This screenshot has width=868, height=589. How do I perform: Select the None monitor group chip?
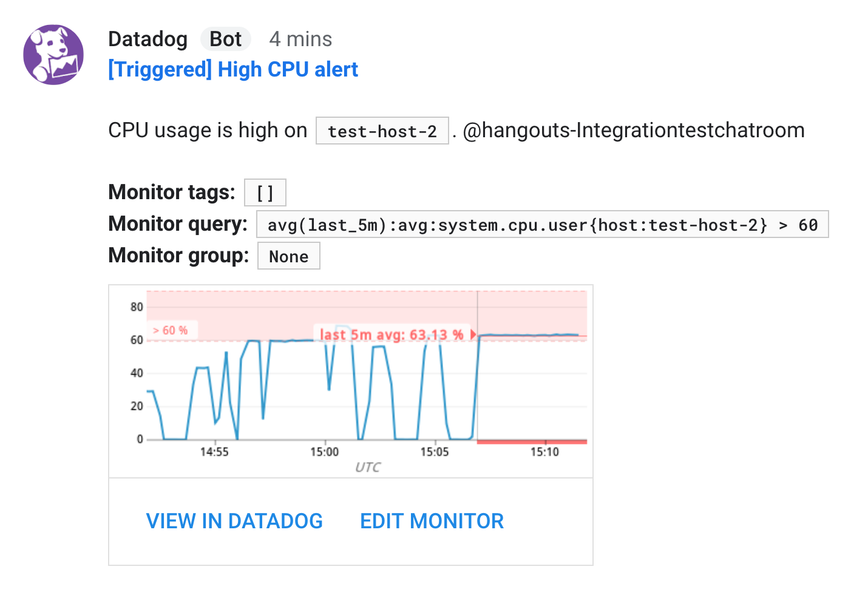point(288,256)
